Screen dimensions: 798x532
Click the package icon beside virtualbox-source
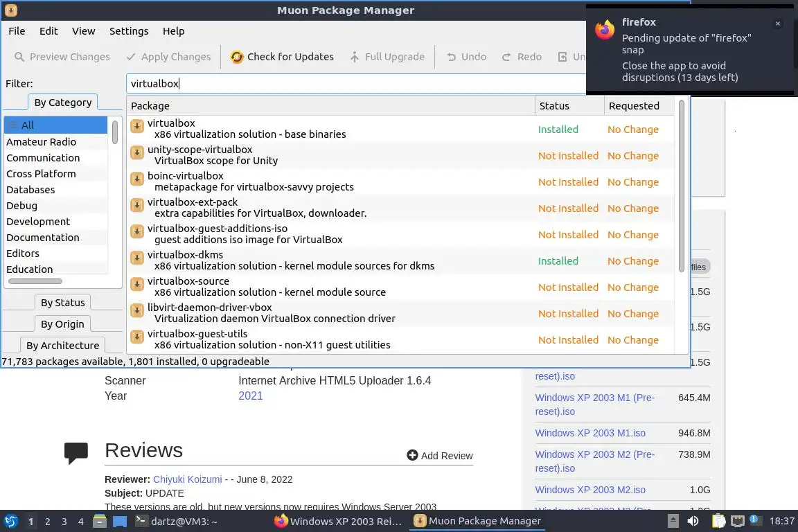[137, 284]
